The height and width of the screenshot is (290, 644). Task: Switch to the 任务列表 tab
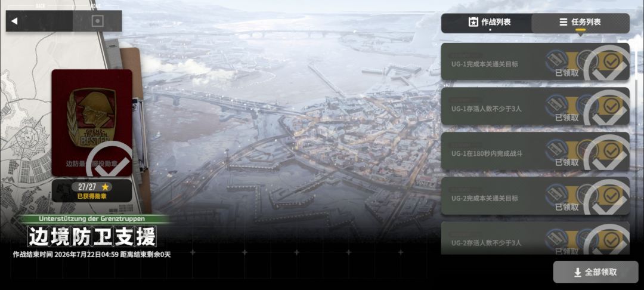580,23
